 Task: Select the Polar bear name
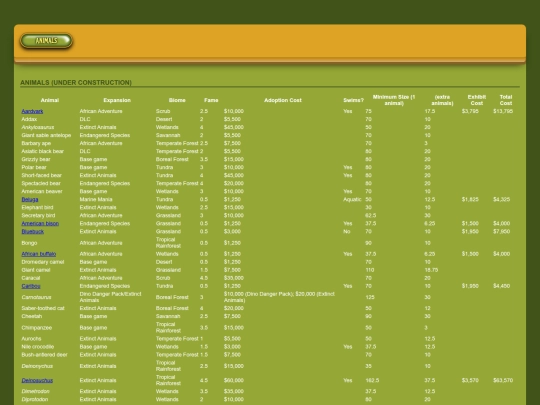(x=34, y=167)
